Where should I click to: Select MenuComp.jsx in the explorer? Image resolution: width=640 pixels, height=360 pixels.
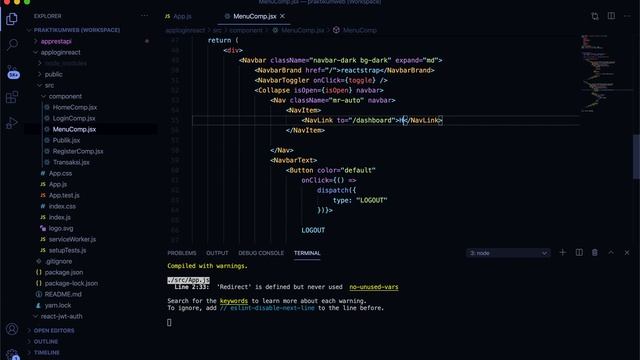pos(74,129)
